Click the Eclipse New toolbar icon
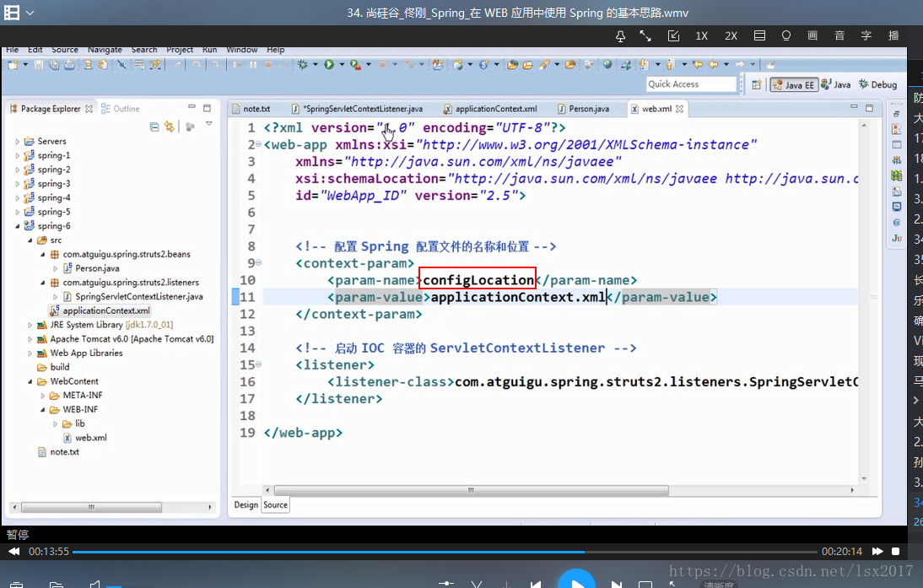The width and height of the screenshot is (923, 588). click(13, 64)
